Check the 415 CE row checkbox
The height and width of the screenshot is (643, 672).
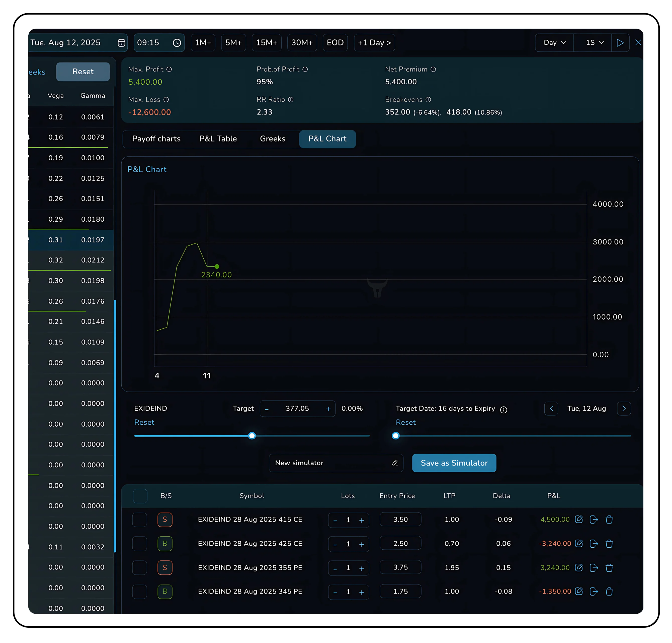point(139,520)
